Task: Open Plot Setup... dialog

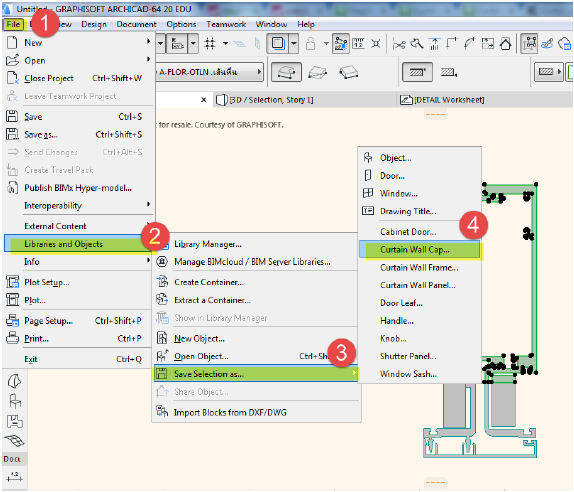Action: point(79,282)
